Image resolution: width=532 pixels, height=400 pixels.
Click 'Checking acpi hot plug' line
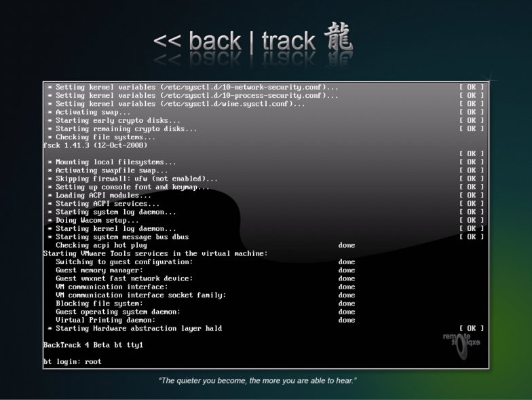[x=102, y=245]
